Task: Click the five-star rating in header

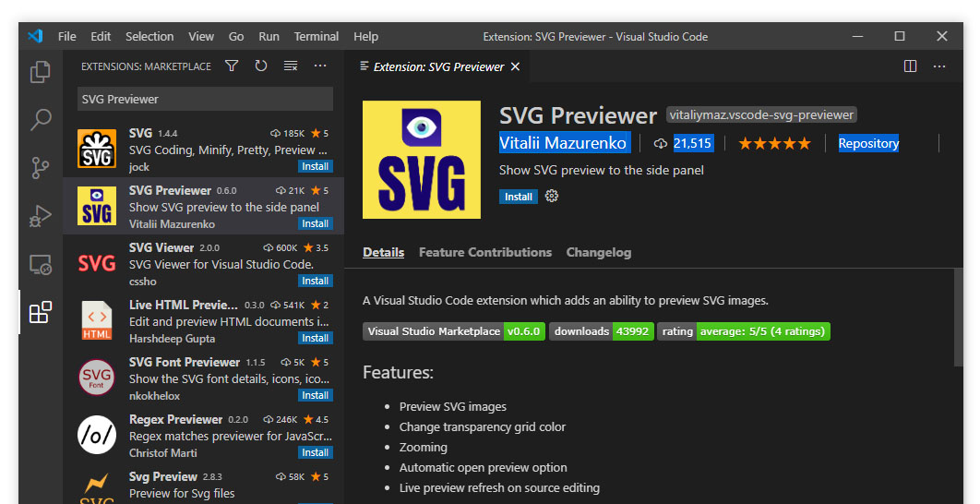Action: [774, 143]
